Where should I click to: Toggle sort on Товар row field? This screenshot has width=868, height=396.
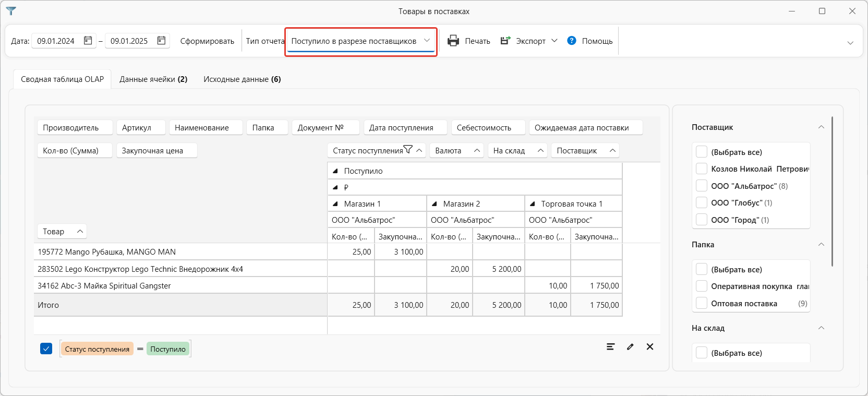(80, 231)
